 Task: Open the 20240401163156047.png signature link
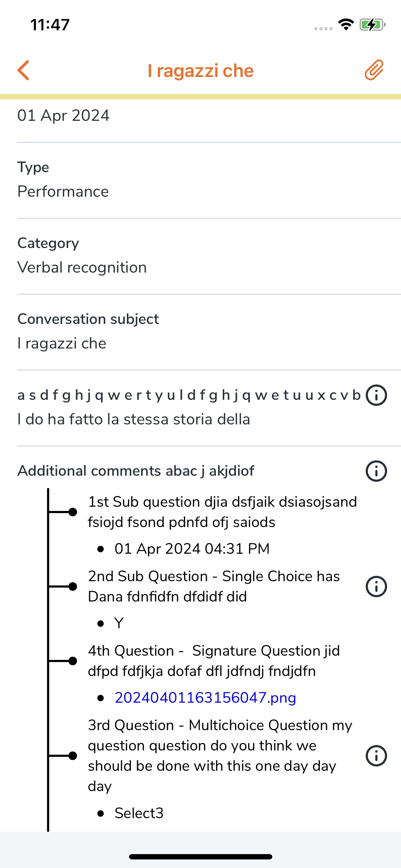click(205, 698)
